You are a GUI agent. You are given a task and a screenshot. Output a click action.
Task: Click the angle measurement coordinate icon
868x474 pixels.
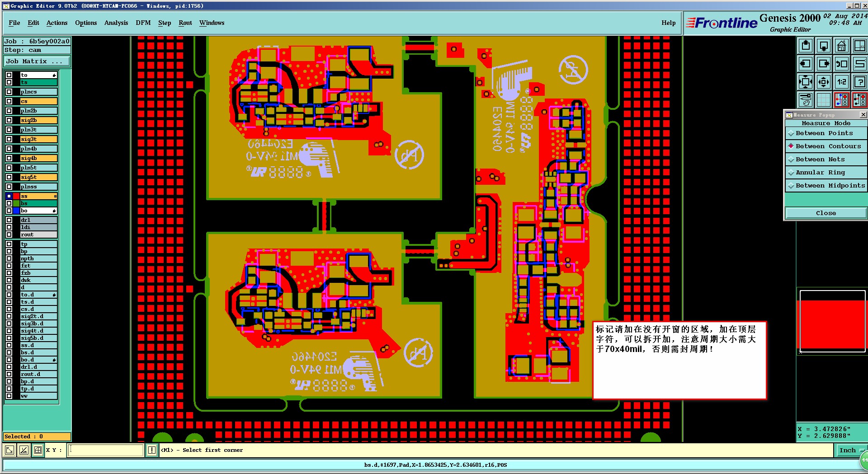(x=24, y=450)
